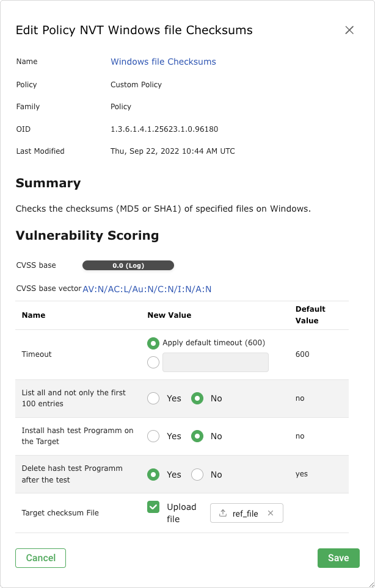
Task: Save the policy NVT changes
Action: pos(338,558)
